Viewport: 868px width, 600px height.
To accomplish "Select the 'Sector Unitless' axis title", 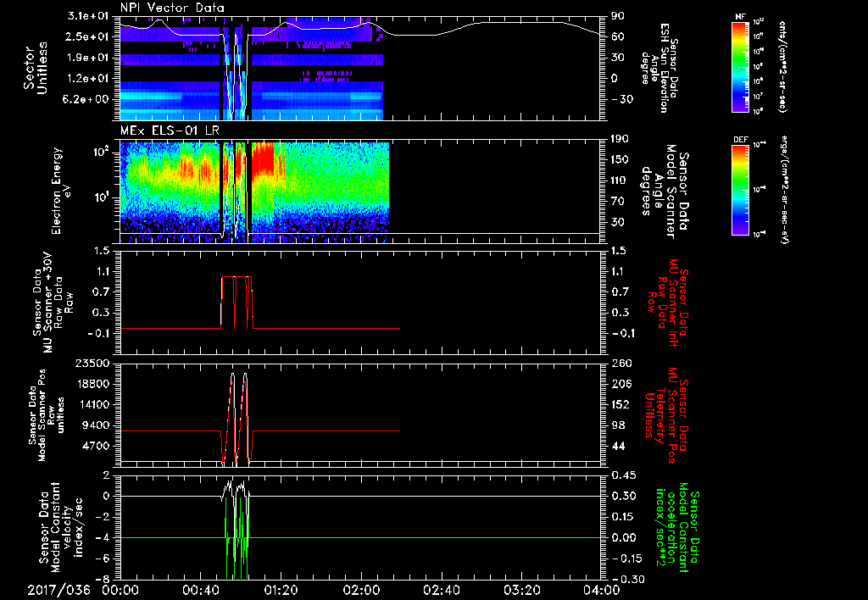I will coord(34,68).
